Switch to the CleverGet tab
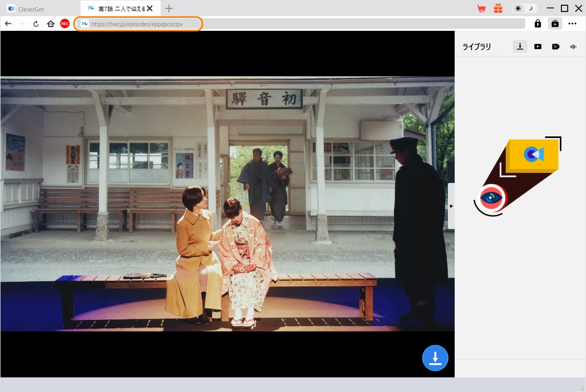 pos(40,8)
